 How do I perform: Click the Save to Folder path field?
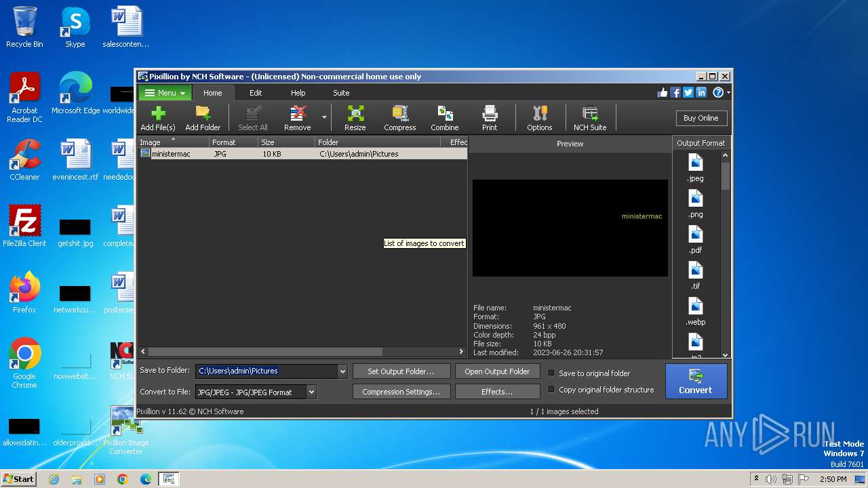tap(266, 371)
